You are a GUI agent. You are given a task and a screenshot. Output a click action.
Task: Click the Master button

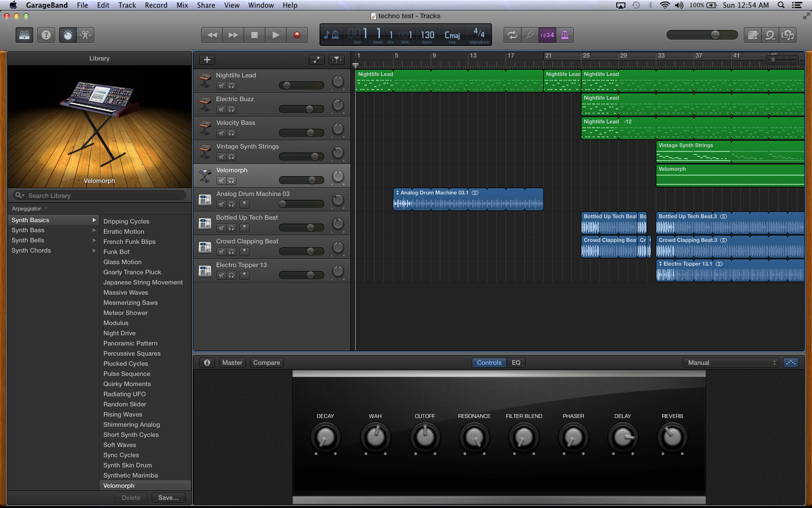coord(232,362)
